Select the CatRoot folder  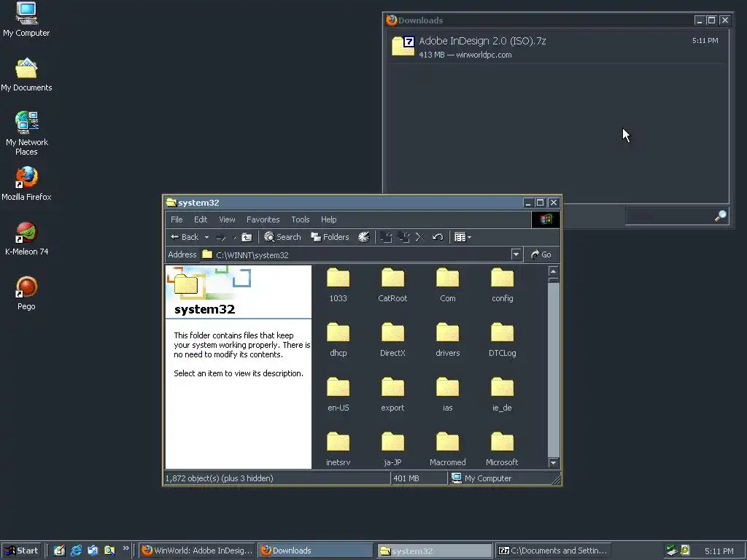pyautogui.click(x=392, y=285)
